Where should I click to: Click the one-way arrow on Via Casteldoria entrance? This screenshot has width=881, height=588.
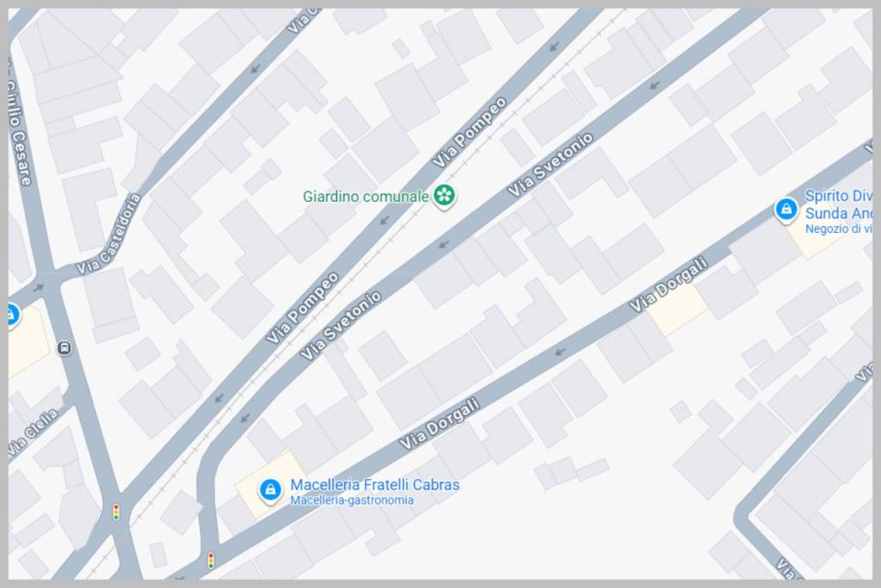click(x=38, y=288)
